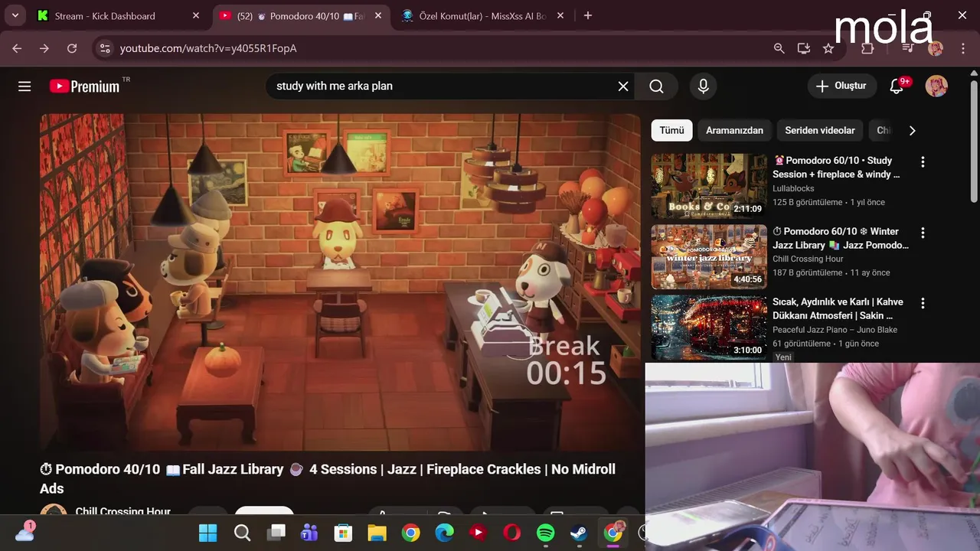Image resolution: width=980 pixels, height=551 pixels.
Task: Click the main video player
Action: 340,282
